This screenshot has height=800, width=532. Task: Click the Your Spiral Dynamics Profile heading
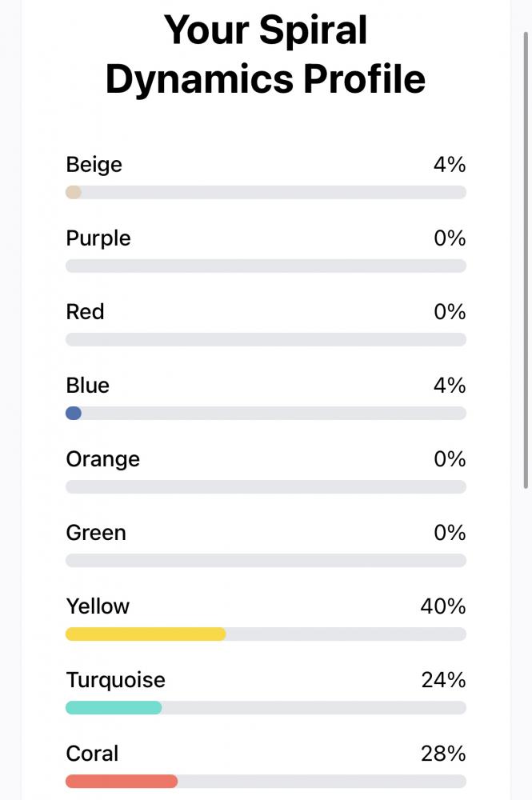(x=266, y=54)
